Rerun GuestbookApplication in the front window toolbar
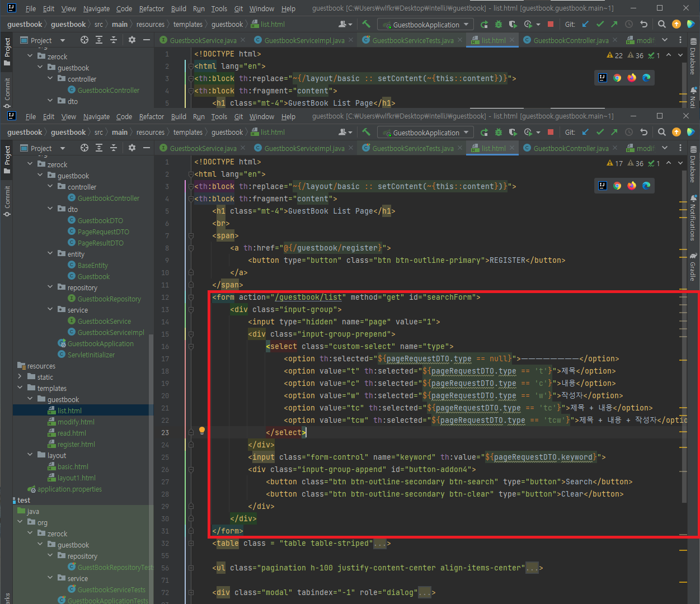 pos(484,133)
